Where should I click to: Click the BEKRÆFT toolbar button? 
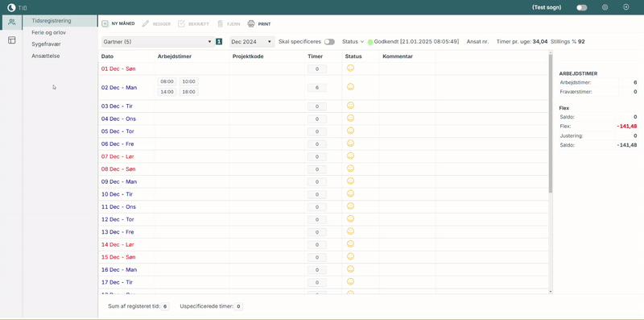193,24
